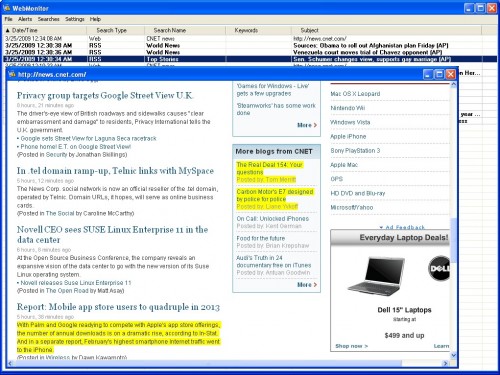Sort by the Search Type column header

click(116, 30)
